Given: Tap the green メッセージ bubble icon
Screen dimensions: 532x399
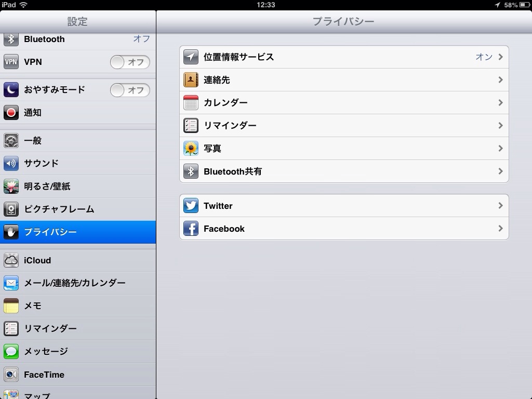Looking at the screenshot, I should 11,352.
